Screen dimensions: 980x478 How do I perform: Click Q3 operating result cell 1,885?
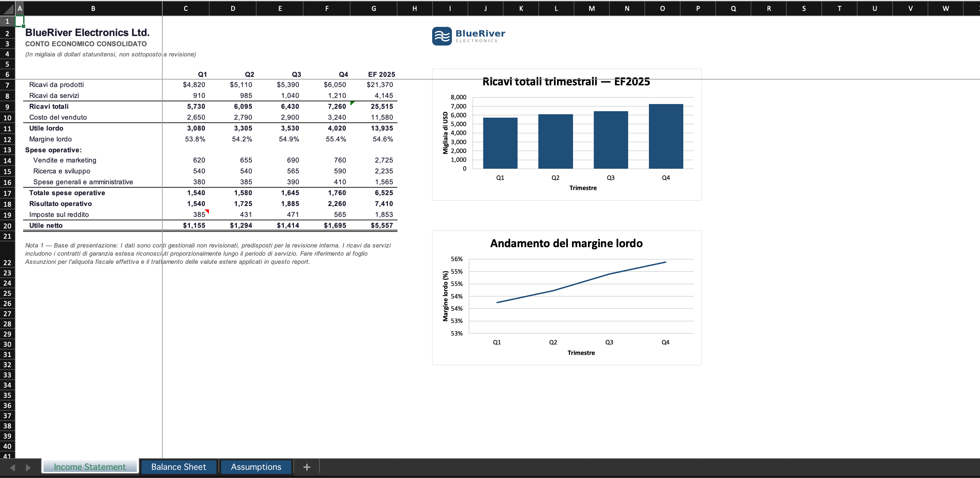pos(280,204)
